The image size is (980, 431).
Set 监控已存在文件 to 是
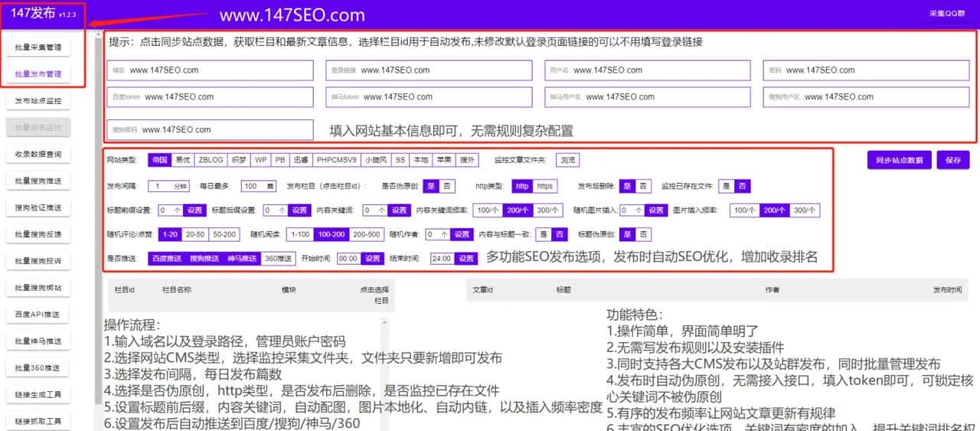pos(727,186)
